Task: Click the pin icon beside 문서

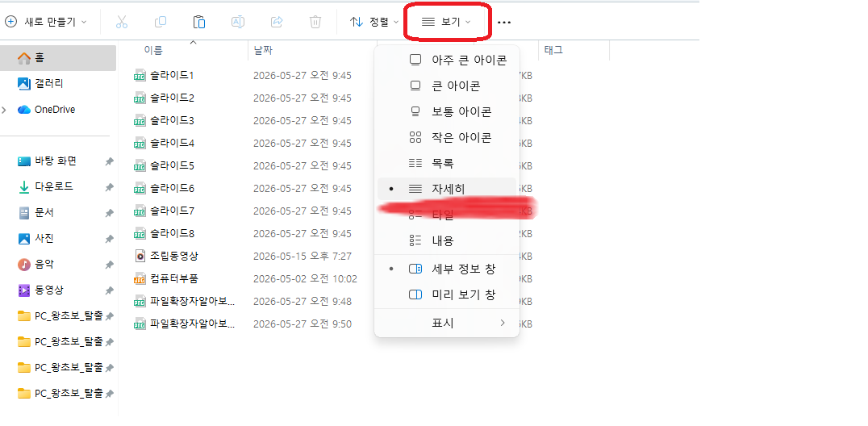Action: (x=109, y=213)
